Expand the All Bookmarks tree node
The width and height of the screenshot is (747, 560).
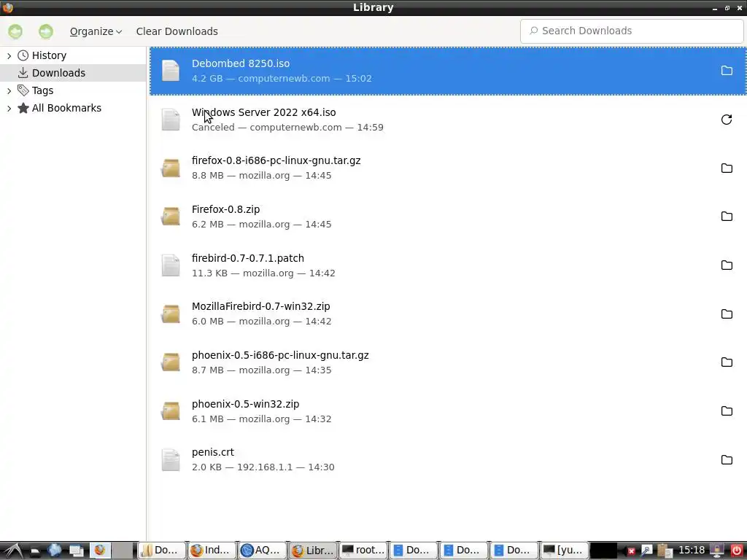tap(9, 108)
